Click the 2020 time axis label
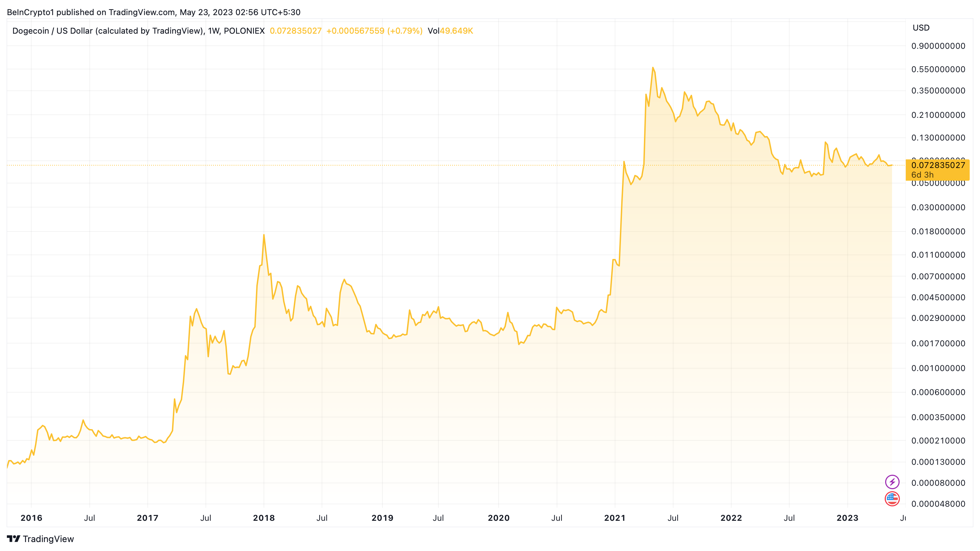Screen dimensions: 980x551 click(498, 518)
